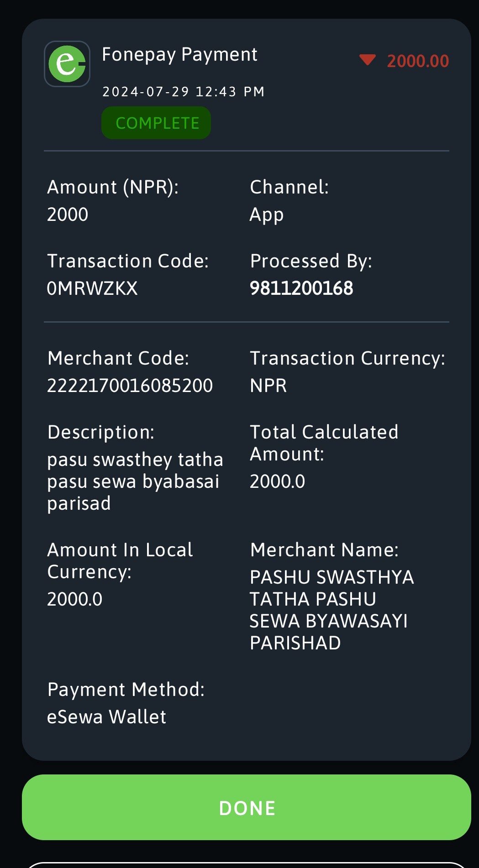
Task: Tap merchant code 2222170016085200
Action: point(130,386)
